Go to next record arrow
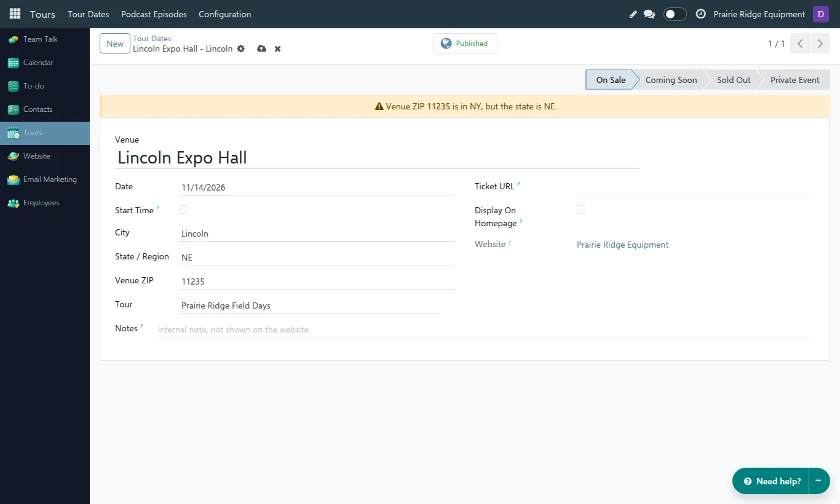This screenshot has width=840, height=504. pyautogui.click(x=820, y=44)
